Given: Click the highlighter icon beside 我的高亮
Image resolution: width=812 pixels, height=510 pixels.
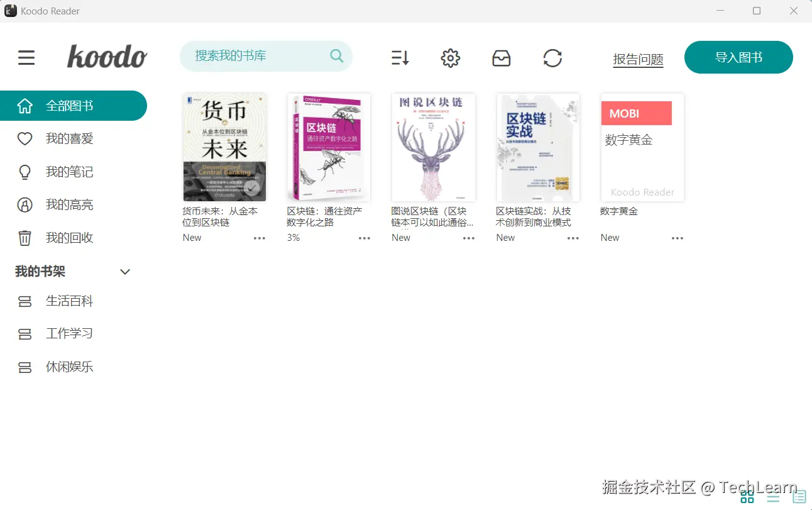Looking at the screenshot, I should pos(25,205).
